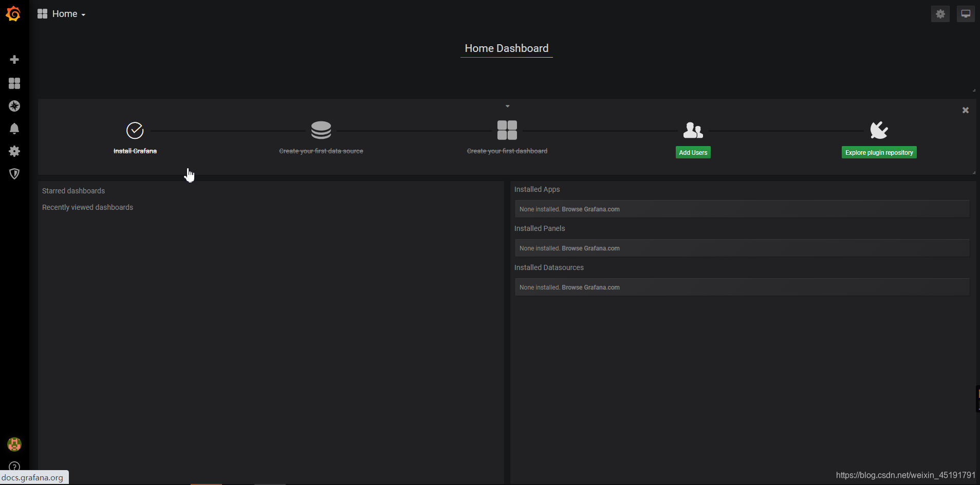Screen dimensions: 980x485
Task: Open the Configuration gear in sidebar
Action: 14,151
